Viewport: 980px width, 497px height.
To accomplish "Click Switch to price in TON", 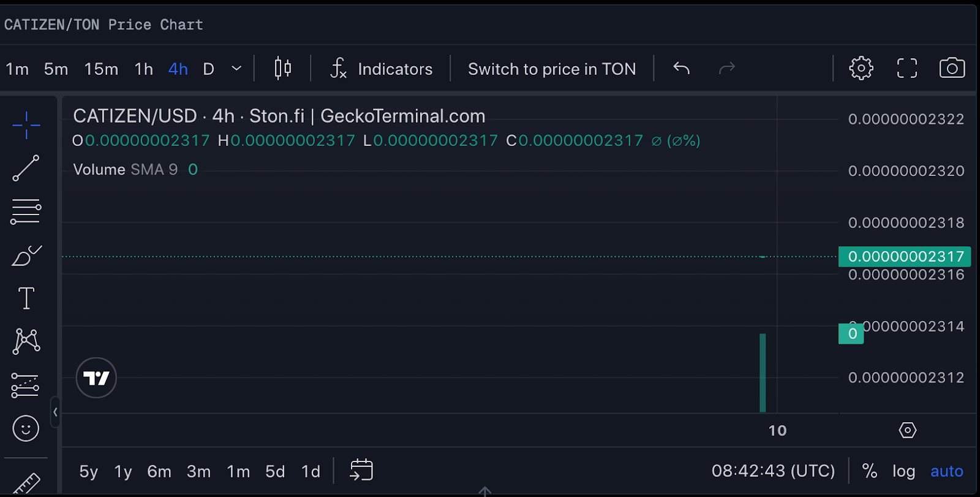I will click(x=552, y=69).
